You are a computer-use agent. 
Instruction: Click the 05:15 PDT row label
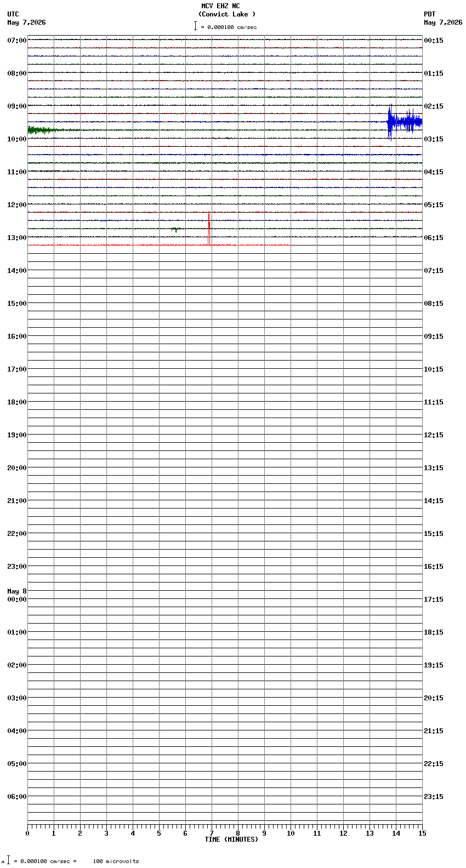pyautogui.click(x=434, y=205)
